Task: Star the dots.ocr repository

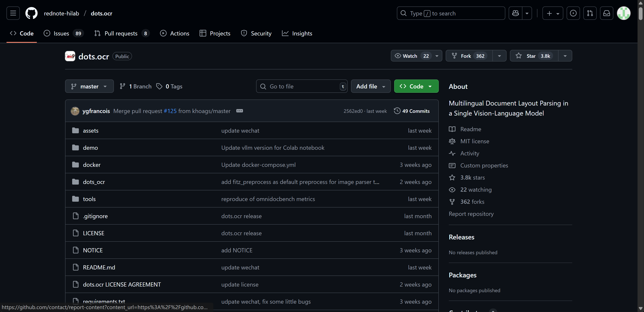Action: [x=533, y=56]
